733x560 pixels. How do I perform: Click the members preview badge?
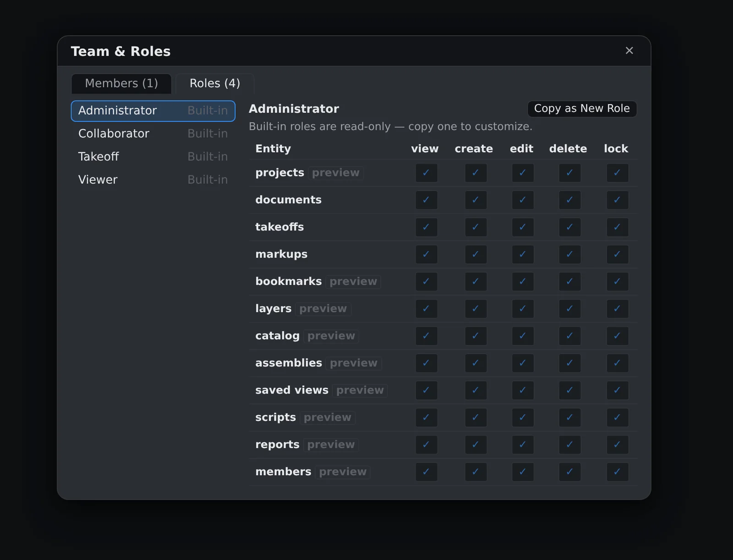[x=343, y=472]
